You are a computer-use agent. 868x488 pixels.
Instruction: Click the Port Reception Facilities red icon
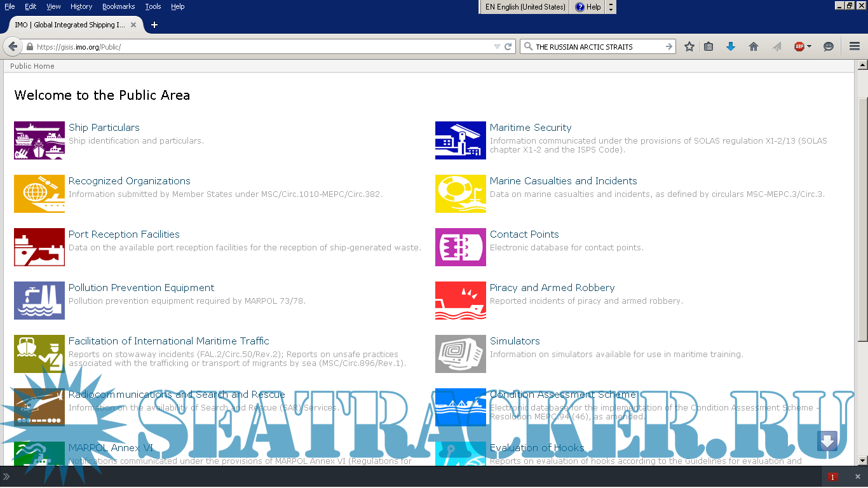point(39,247)
